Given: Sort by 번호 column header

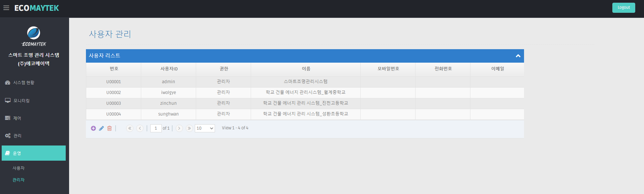Looking at the screenshot, I should tap(114, 69).
